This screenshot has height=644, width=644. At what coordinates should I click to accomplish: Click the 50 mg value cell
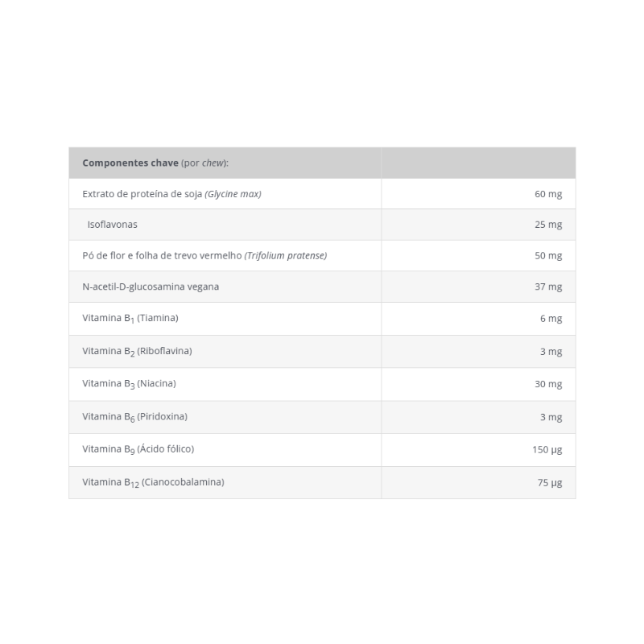(x=548, y=255)
